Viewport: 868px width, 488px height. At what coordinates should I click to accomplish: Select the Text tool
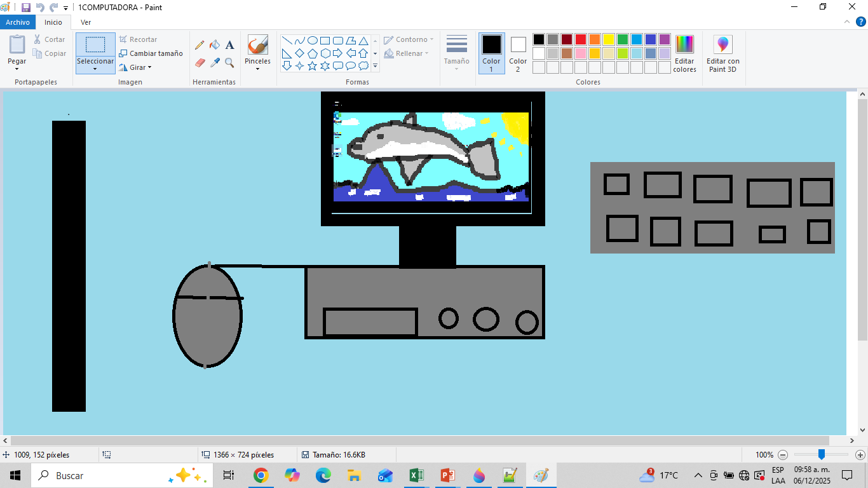click(x=230, y=45)
